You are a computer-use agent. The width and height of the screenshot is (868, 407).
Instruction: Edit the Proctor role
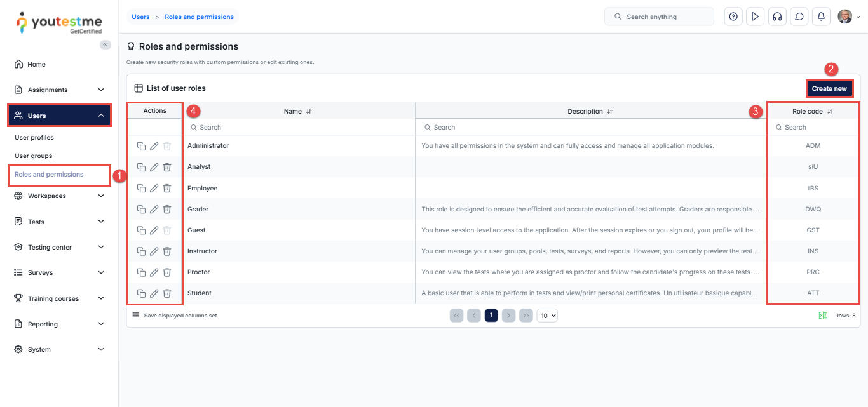[x=154, y=272]
